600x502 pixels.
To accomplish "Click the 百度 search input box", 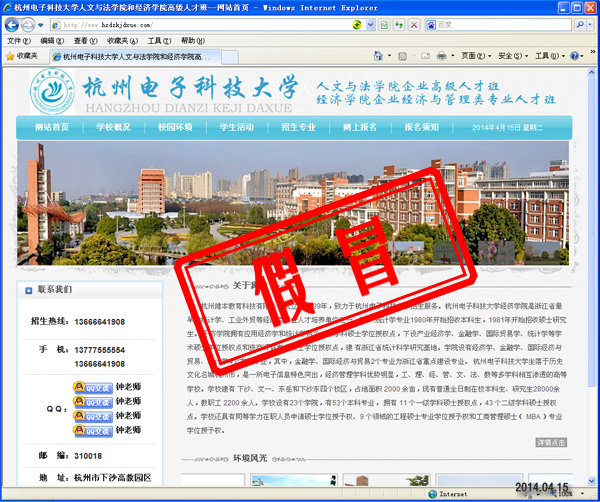I will click(x=504, y=25).
